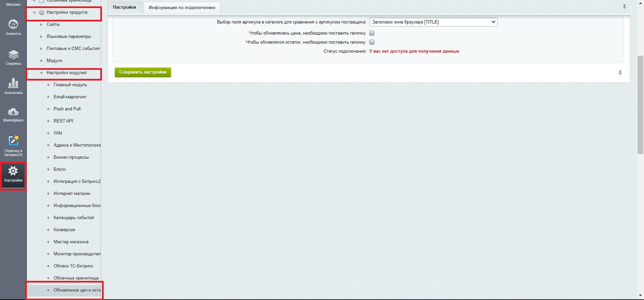The image size is (644, 300).
Task: Open the REST API module settings
Action: tap(63, 121)
